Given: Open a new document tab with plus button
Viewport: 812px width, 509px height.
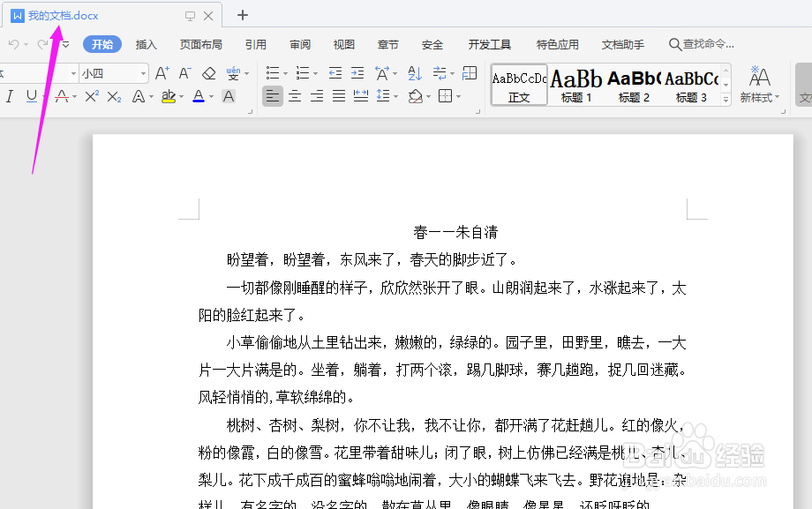Looking at the screenshot, I should click(242, 14).
